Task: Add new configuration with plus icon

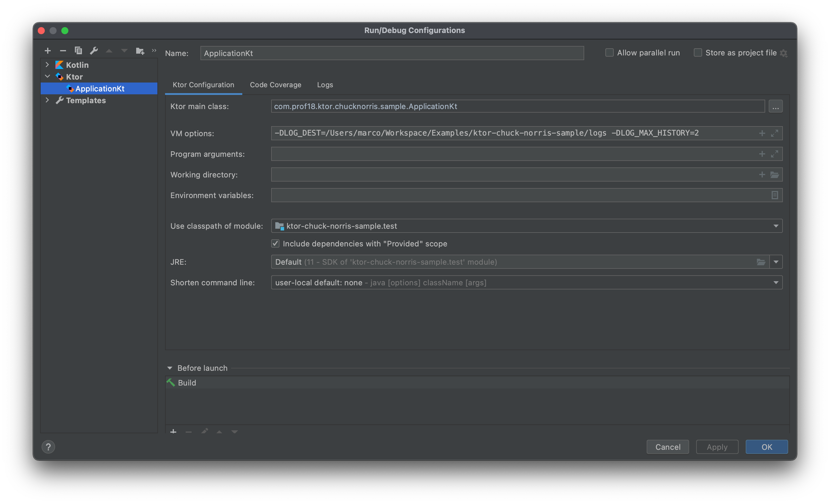Action: tap(47, 51)
